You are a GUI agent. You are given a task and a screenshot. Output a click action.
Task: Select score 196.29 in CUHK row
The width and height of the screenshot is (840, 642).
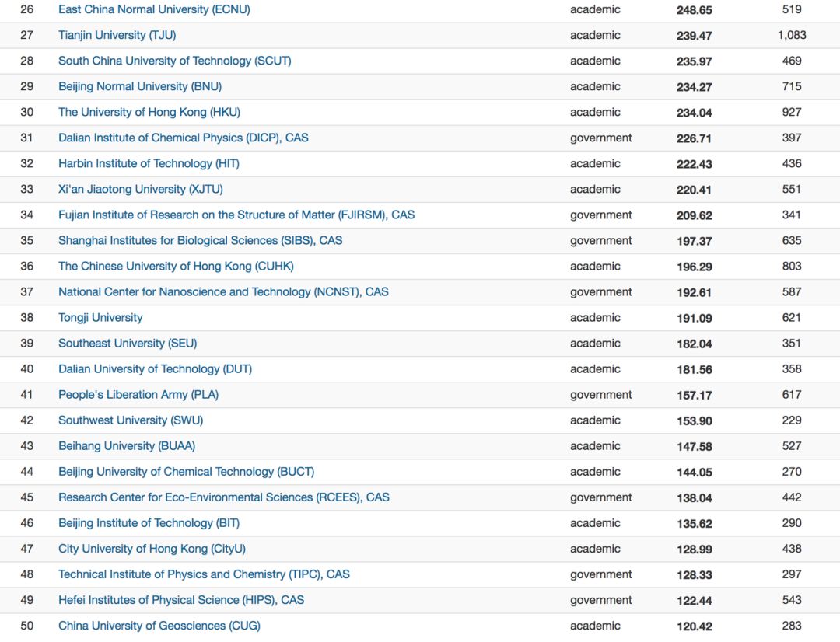coord(695,267)
